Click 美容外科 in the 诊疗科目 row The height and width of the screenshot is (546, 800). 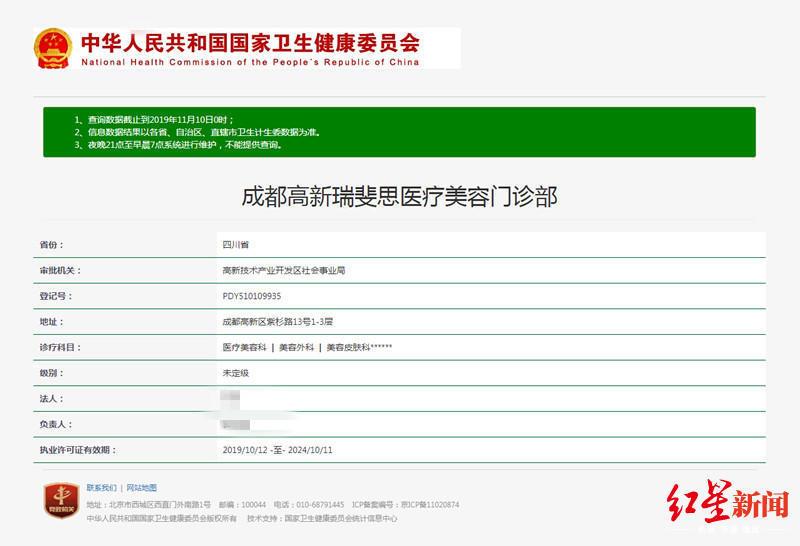pyautogui.click(x=296, y=347)
